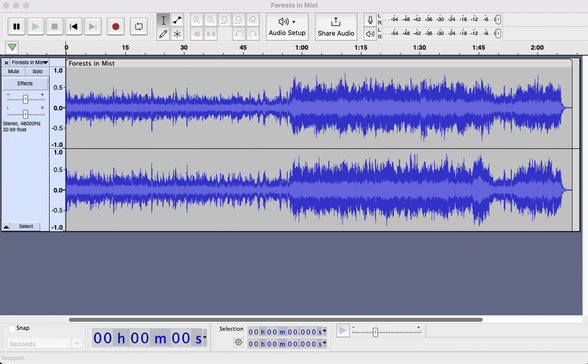The image size is (588, 364).
Task: Open the selection toolbar settings gear
Action: click(x=239, y=342)
